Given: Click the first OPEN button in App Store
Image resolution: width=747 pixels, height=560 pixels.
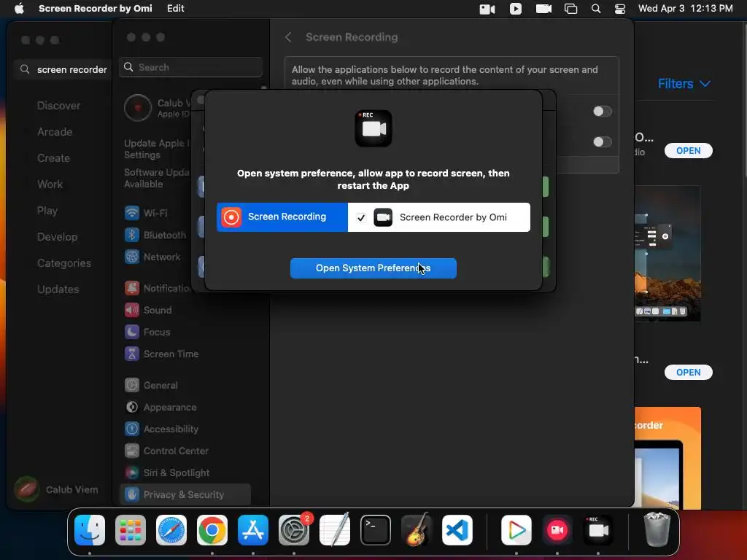Looking at the screenshot, I should (x=689, y=150).
